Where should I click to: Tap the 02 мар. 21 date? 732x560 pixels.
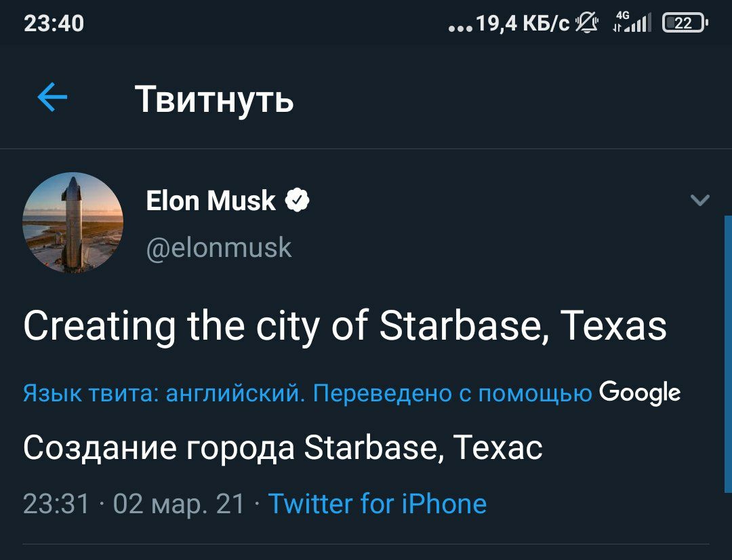tap(179, 504)
